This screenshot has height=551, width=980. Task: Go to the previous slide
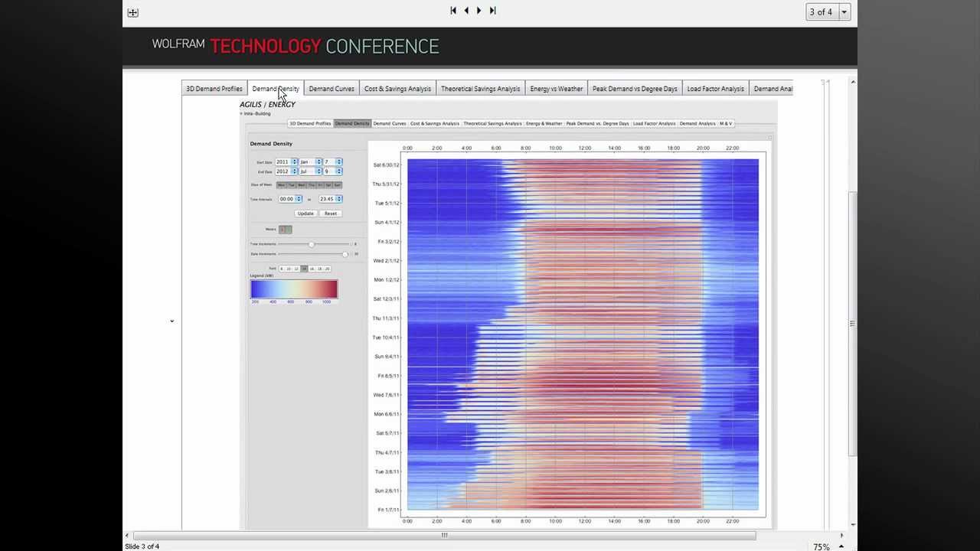pyautogui.click(x=466, y=10)
